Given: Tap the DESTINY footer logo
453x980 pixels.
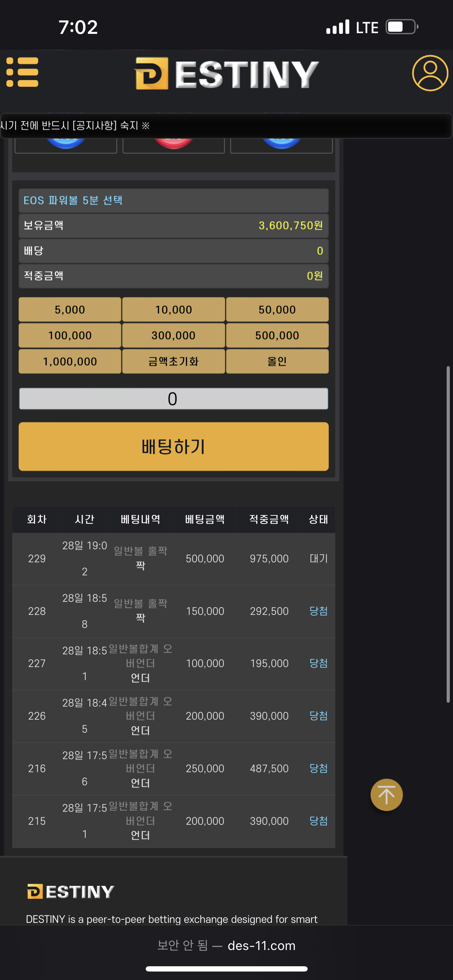Looking at the screenshot, I should (x=71, y=891).
